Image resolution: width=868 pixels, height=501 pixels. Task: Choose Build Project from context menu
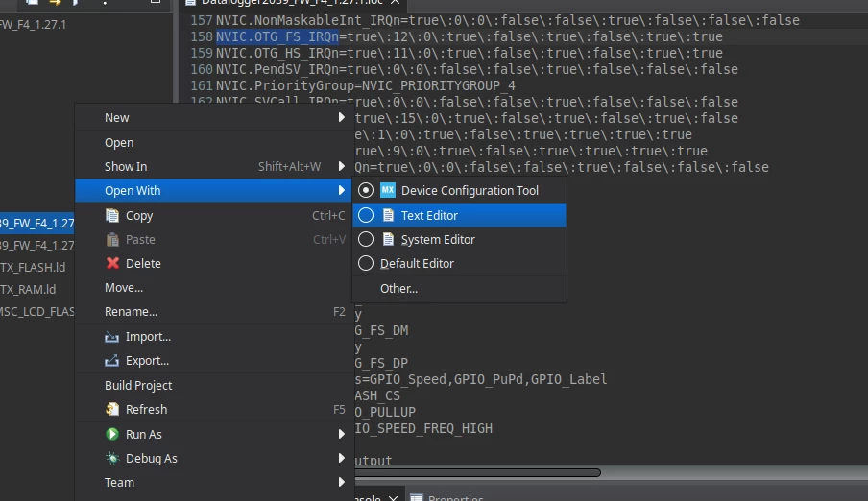coord(138,385)
